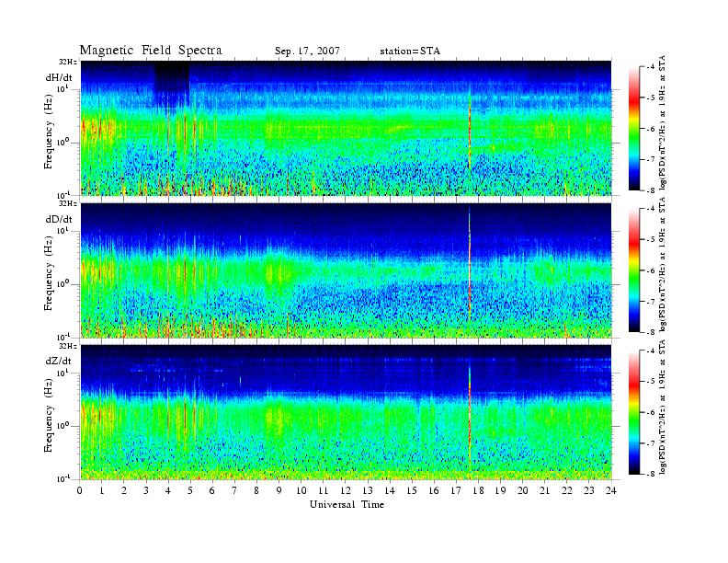The width and height of the screenshot is (728, 563).
Task: Click the bright vertical spike in dZ/dt spectrogram
Action: (470, 416)
